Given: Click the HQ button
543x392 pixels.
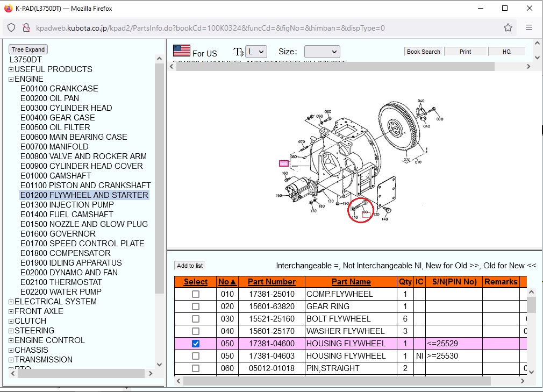Looking at the screenshot, I should pos(506,52).
